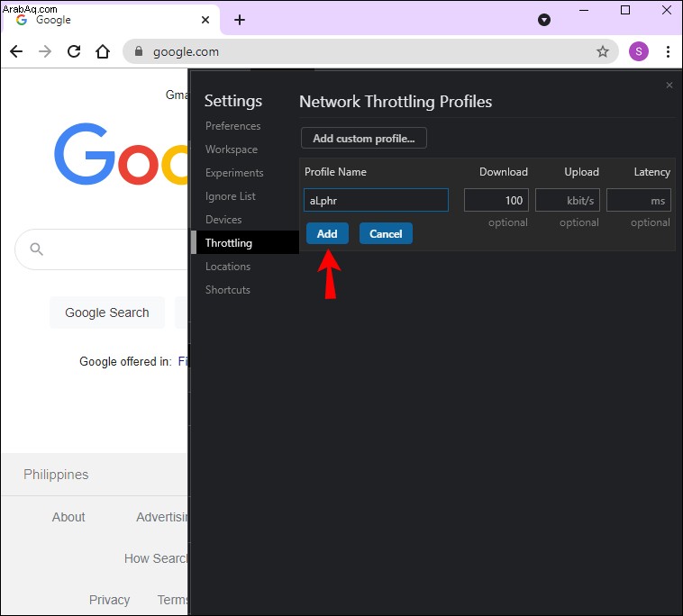
Task: Click the round dropdown icon in the tab bar
Action: (544, 20)
